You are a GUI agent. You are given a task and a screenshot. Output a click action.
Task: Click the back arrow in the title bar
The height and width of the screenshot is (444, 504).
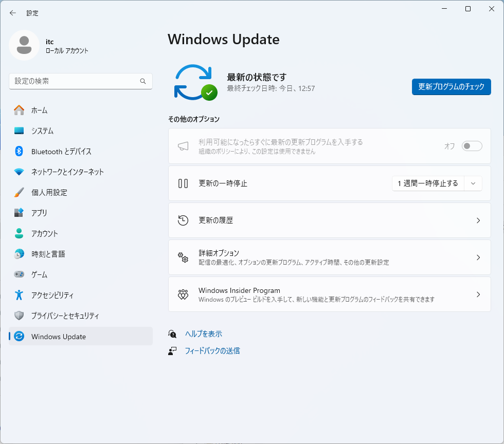click(x=12, y=13)
